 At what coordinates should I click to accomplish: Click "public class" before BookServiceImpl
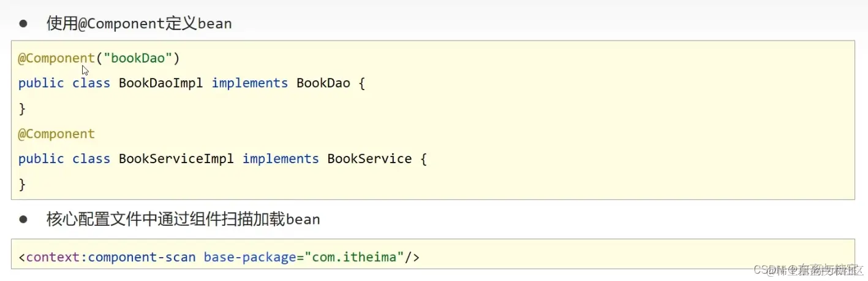tap(64, 159)
